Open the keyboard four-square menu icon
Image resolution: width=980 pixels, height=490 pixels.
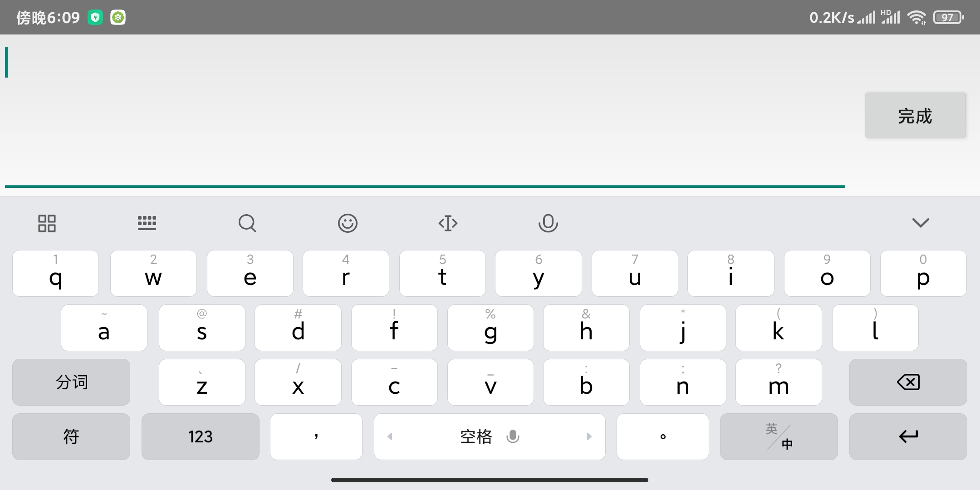click(x=47, y=223)
